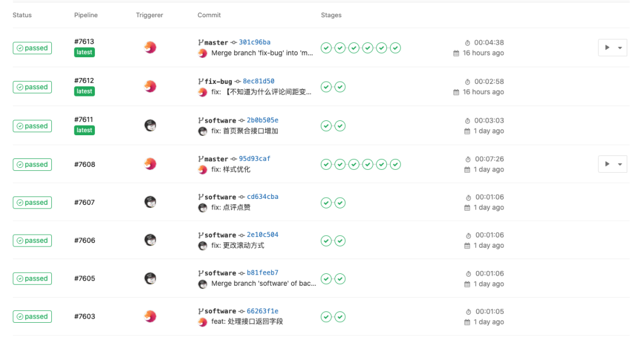Viewport: 644px width, 343px height.
Task: Open passed status badge of pipeline #7612
Action: 32,87
